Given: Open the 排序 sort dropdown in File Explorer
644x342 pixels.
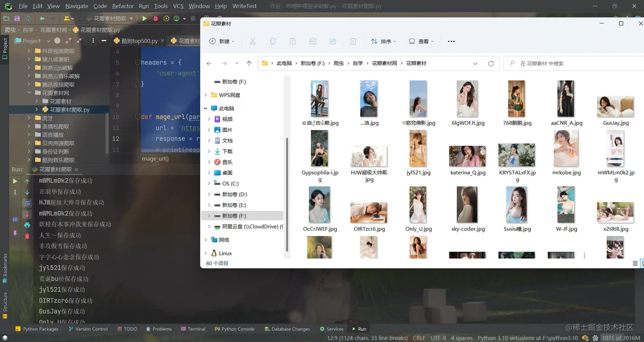Looking at the screenshot, I should coord(383,41).
